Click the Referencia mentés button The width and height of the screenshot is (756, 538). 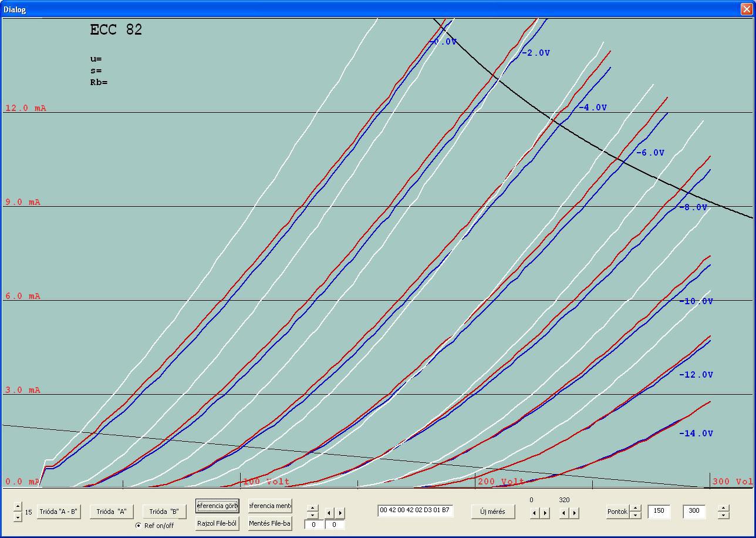pyautogui.click(x=270, y=506)
